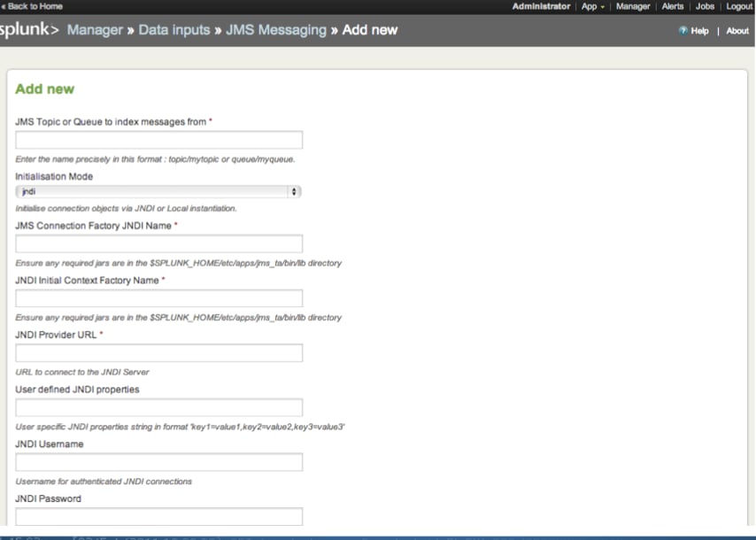Open Manager from top navigation
Screen dimensions: 756x540
(x=633, y=6)
